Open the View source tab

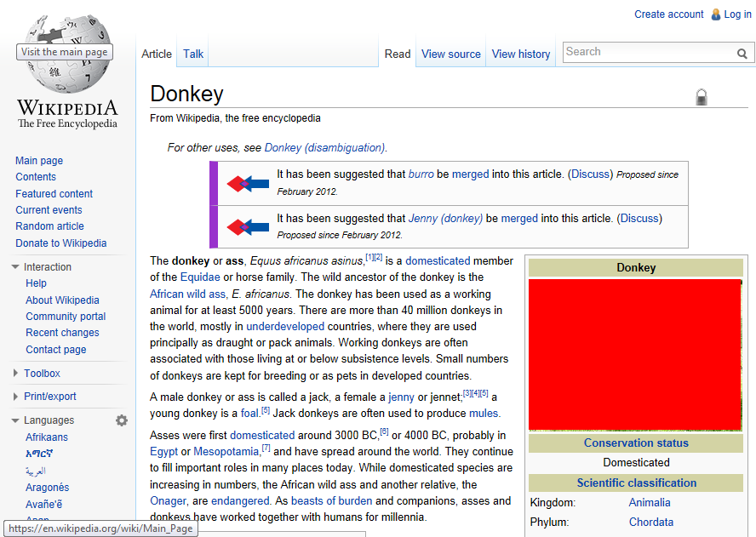tap(451, 54)
